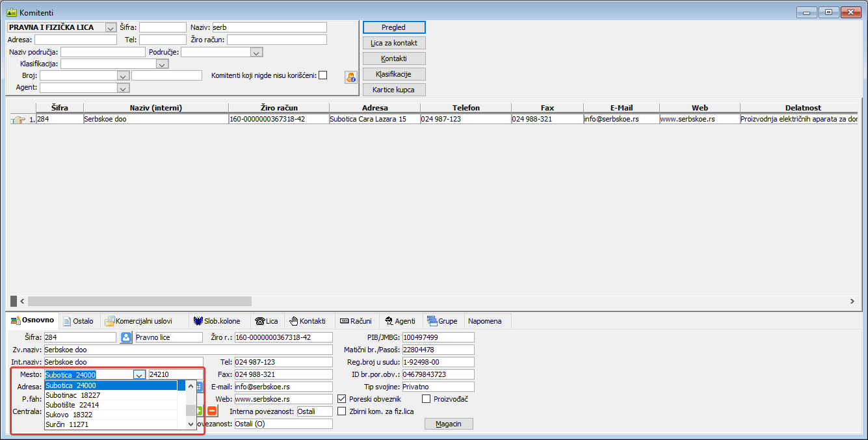Click the horizontal scrollbar under the grid

[139, 302]
